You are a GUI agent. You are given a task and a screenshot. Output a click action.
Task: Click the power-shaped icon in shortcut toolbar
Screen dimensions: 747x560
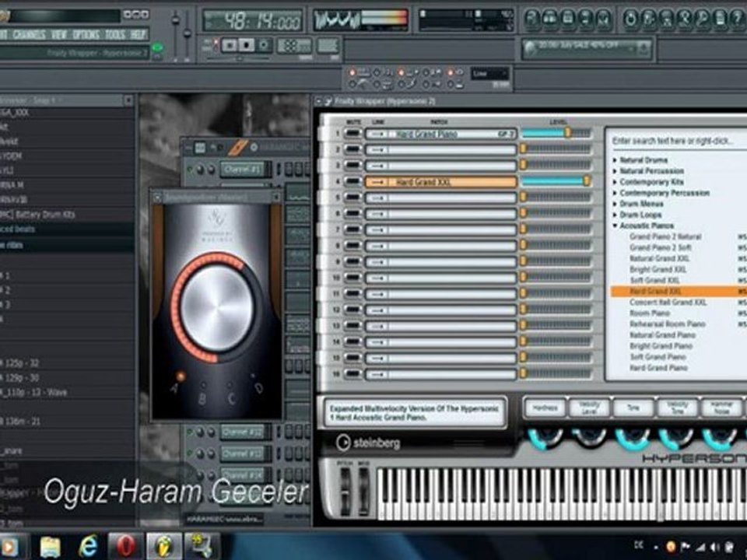point(630,19)
